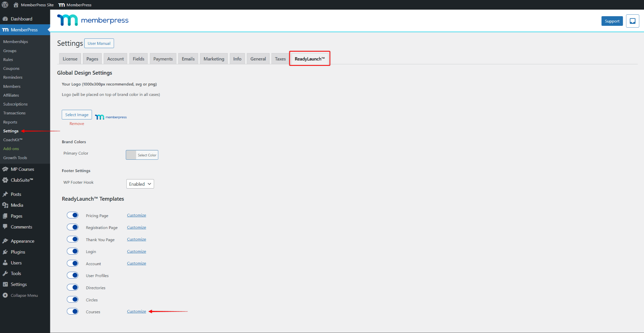Click the Comments bubble icon in sidebar
Image resolution: width=644 pixels, height=333 pixels.
[x=6, y=227]
